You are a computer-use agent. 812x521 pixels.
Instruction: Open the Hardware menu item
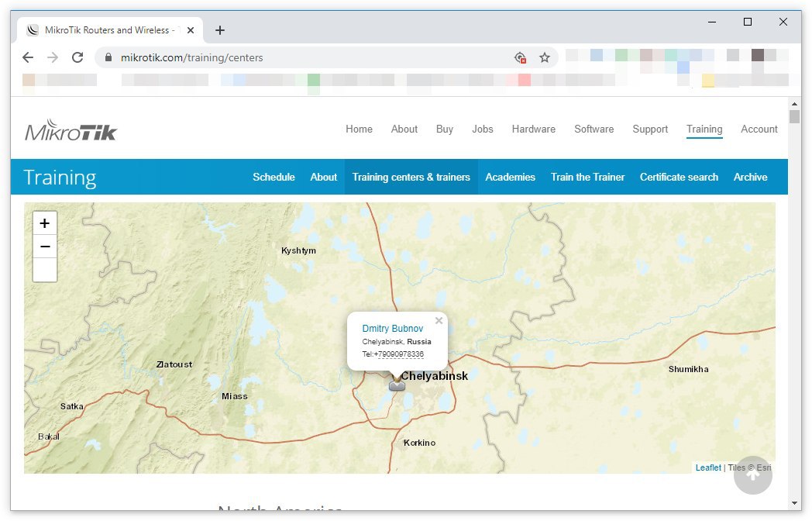(x=533, y=129)
